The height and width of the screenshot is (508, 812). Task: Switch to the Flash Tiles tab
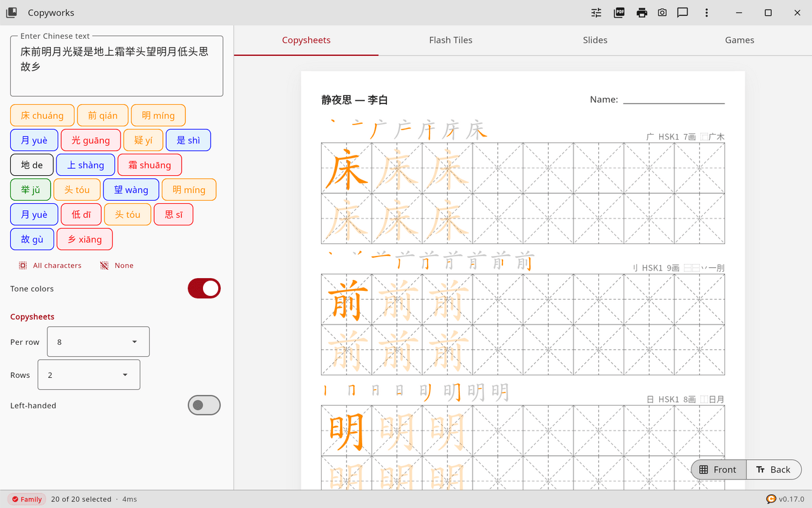(x=450, y=40)
